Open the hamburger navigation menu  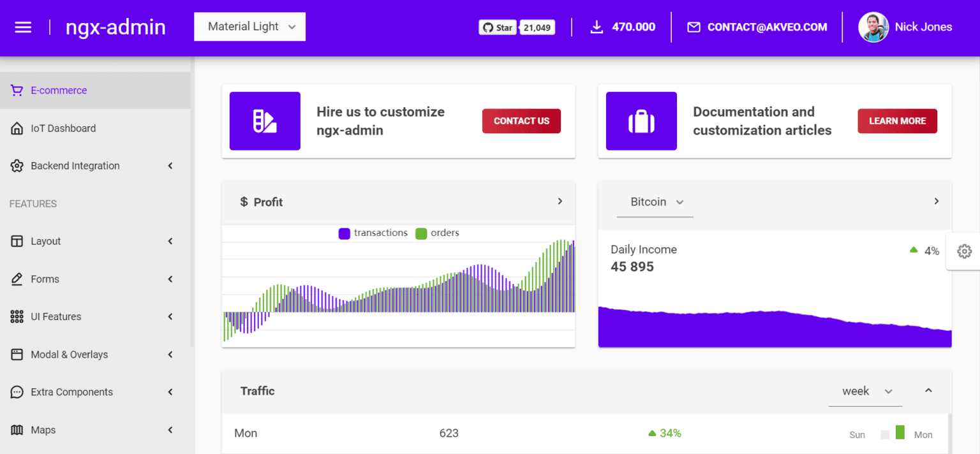(x=23, y=27)
